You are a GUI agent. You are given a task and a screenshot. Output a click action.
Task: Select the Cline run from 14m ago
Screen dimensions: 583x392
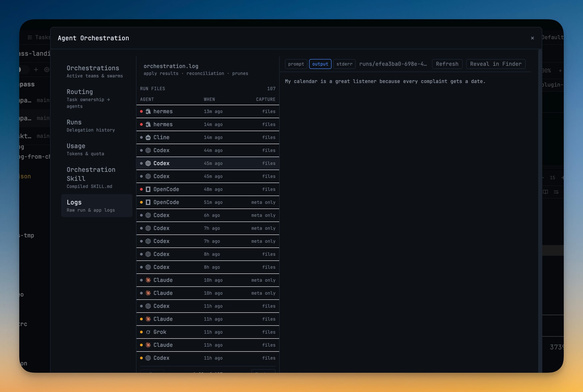point(208,138)
